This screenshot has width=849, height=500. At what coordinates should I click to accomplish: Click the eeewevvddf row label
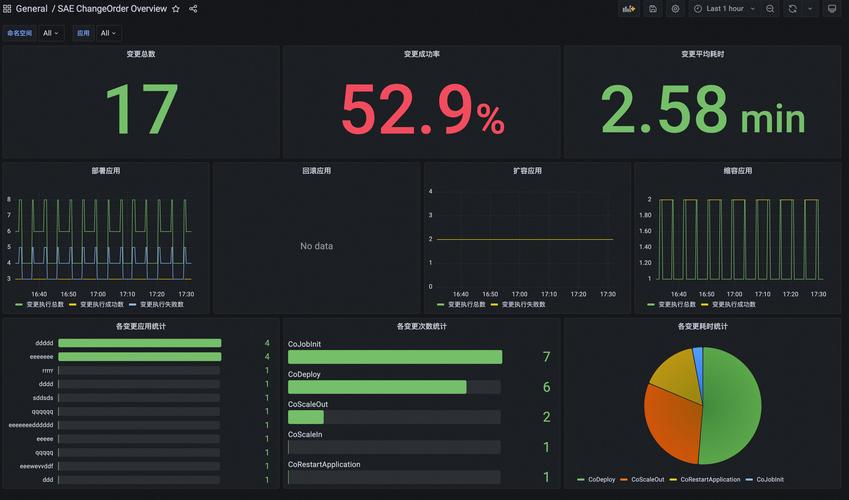[36, 466]
